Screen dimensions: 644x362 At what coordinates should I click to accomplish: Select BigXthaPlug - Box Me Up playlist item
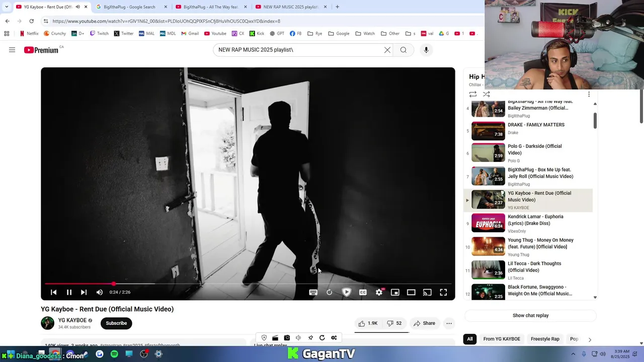click(528, 176)
